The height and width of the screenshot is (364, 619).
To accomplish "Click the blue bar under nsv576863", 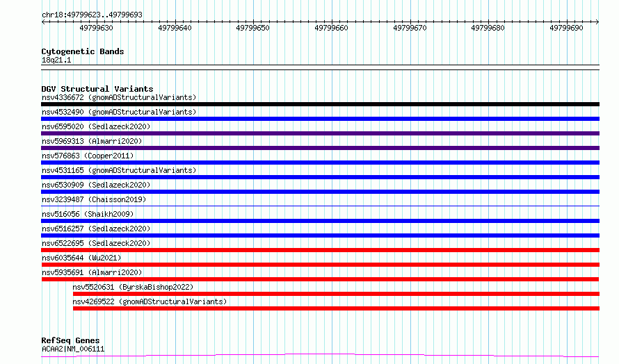I will point(320,163).
